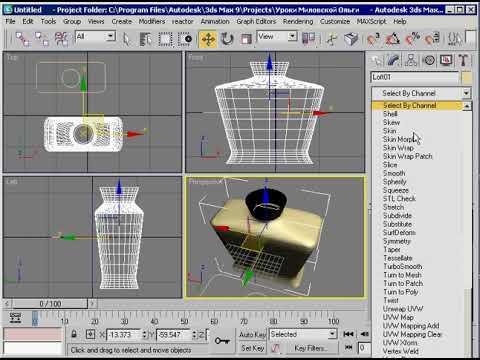Expand the Select By Channel modifier dropdown

pyautogui.click(x=466, y=93)
